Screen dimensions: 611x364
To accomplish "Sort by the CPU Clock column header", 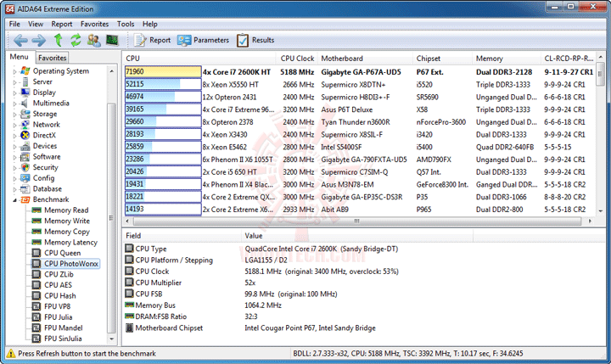I will pyautogui.click(x=297, y=59).
